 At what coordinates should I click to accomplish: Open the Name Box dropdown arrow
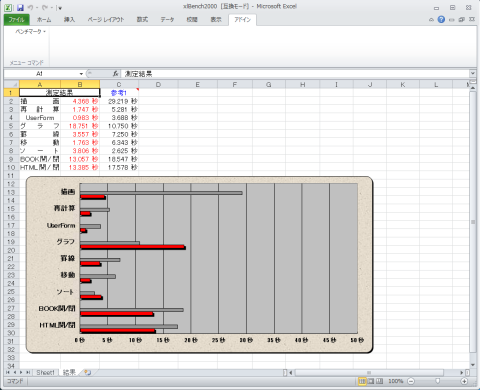click(x=81, y=74)
